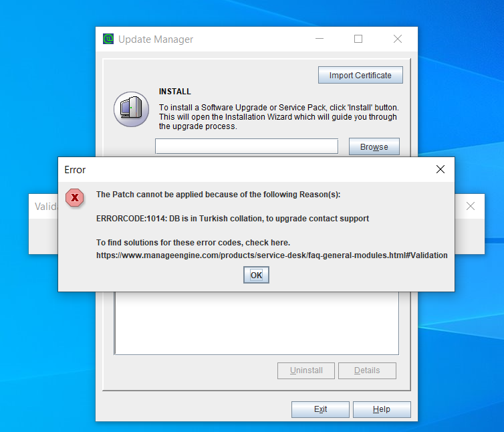Close the Validation dialog behind the error

471,206
